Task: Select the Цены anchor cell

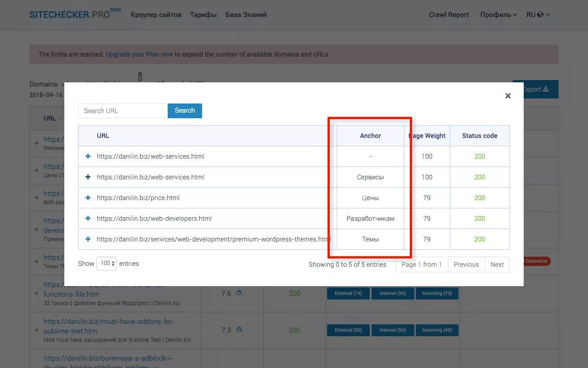Action: pos(370,198)
